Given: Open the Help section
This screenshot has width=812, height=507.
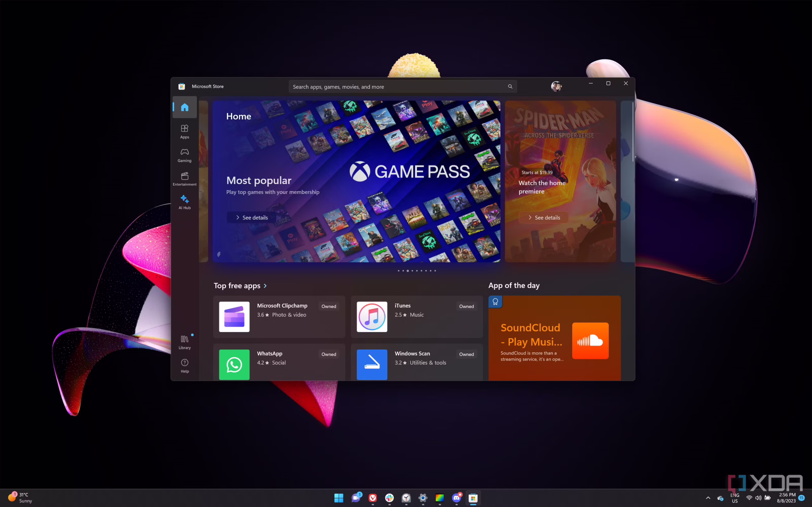Looking at the screenshot, I should [184, 365].
